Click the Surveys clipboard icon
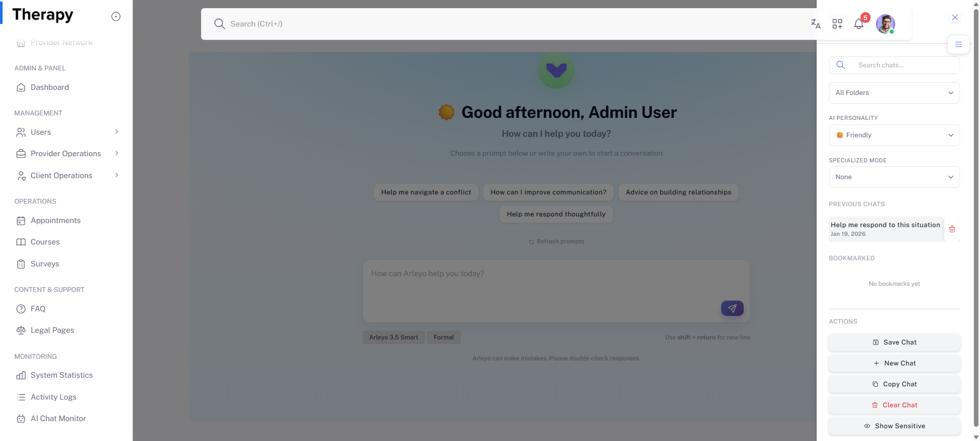The image size is (980, 441). tap(21, 264)
